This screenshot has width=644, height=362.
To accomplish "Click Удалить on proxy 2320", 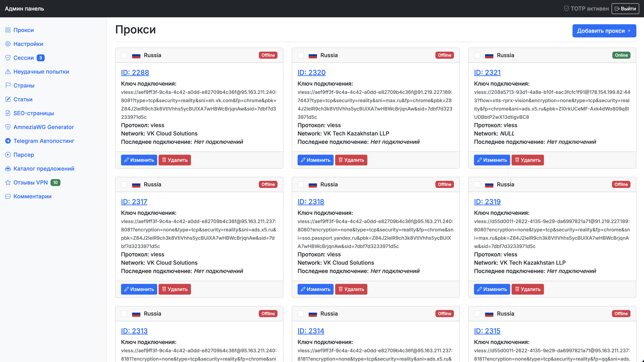I will 351,160.
